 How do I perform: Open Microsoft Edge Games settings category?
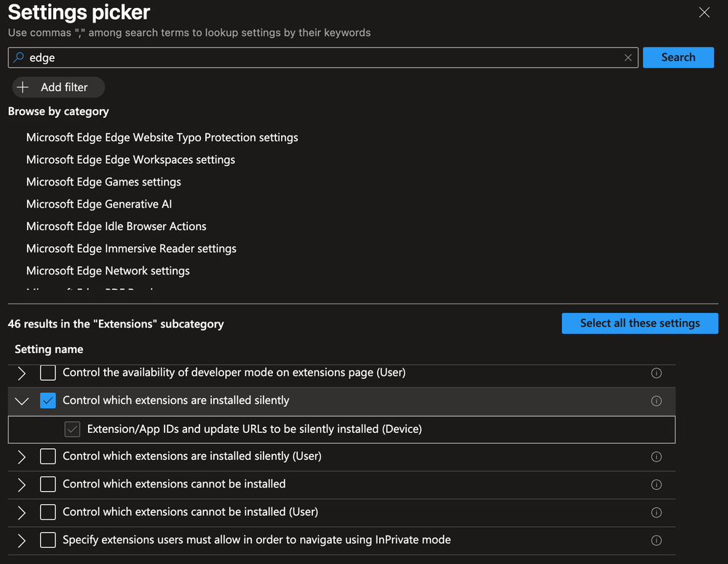click(103, 182)
